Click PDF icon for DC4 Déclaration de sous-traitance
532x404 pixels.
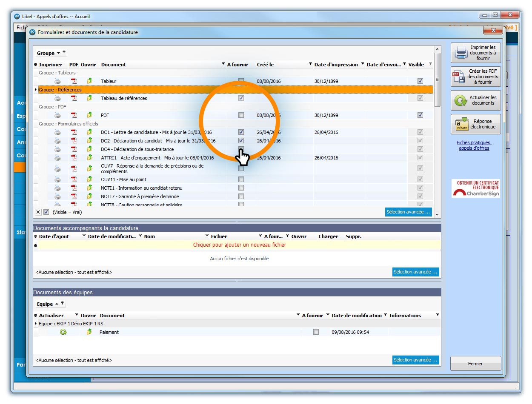(74, 149)
